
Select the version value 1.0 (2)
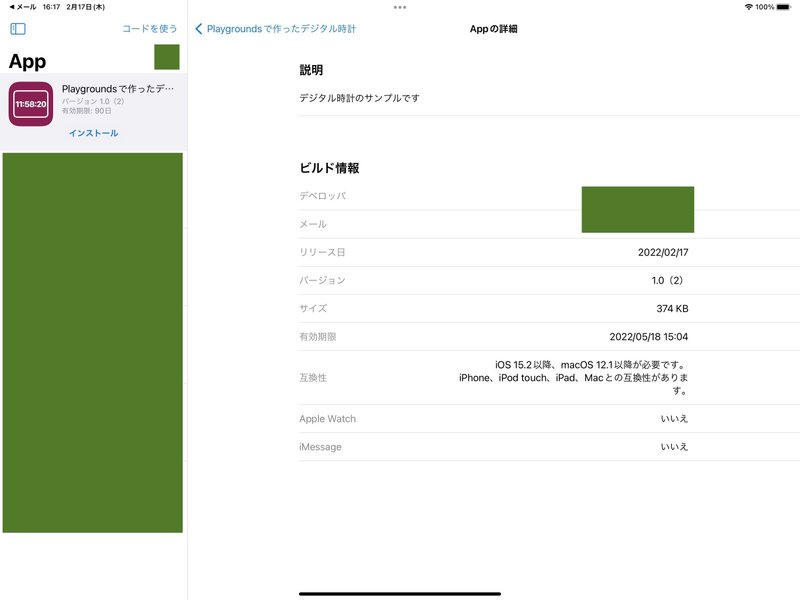click(x=667, y=281)
